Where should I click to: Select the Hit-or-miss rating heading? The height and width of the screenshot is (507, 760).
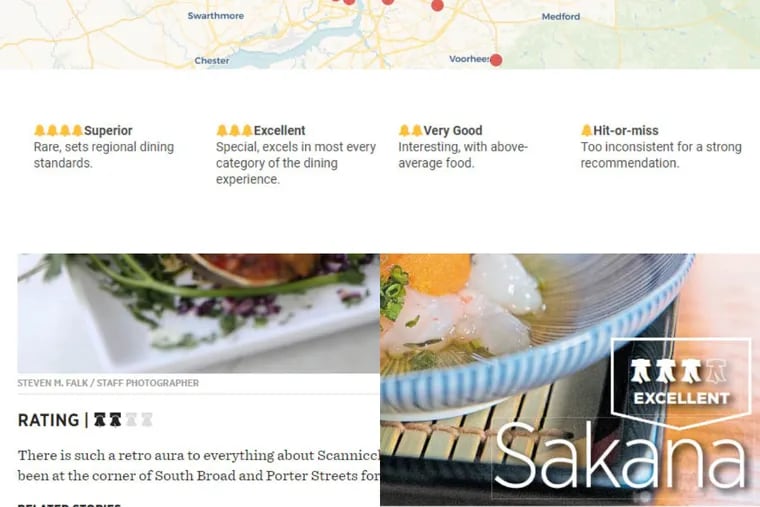pos(626,130)
